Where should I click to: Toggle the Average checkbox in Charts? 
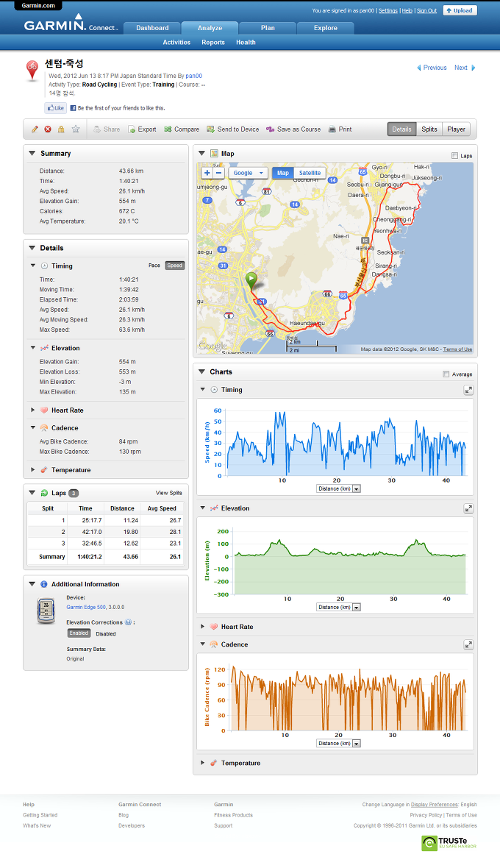(446, 374)
